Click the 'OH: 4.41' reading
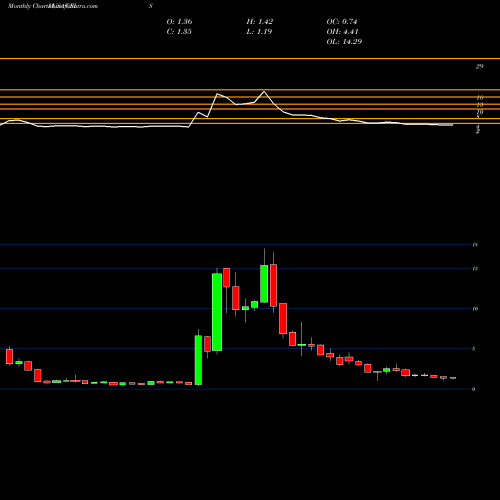This screenshot has height=500, width=500. [x=342, y=32]
